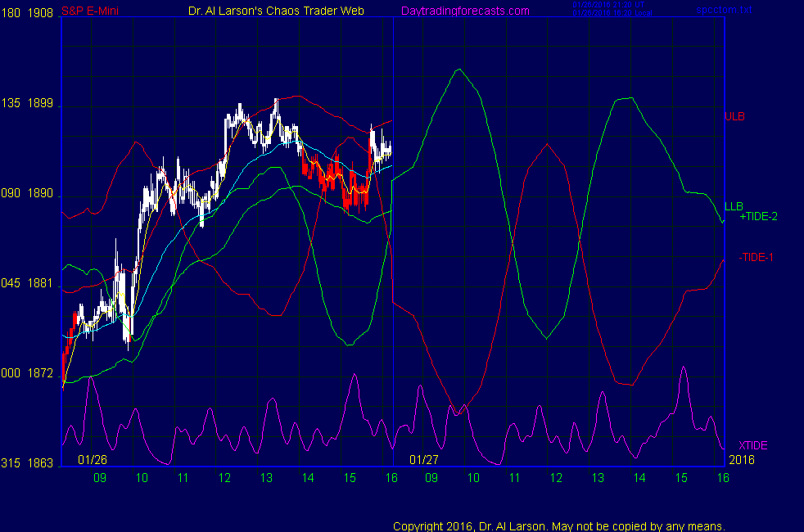Click the magenta 'XTIDE' legend label

(x=752, y=445)
